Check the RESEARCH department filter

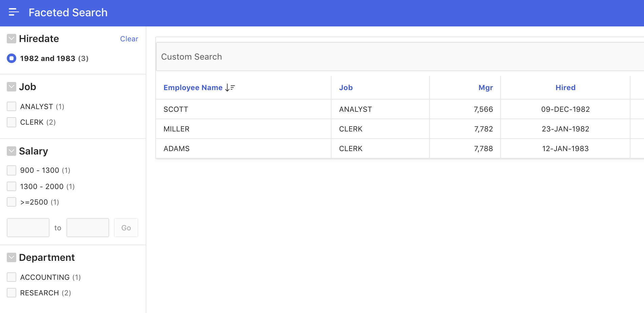12,293
